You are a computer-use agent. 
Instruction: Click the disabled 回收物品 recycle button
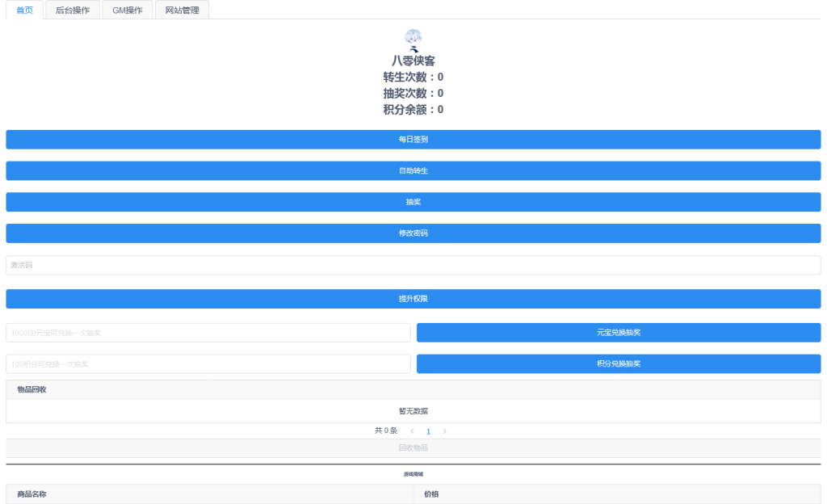coord(413,447)
